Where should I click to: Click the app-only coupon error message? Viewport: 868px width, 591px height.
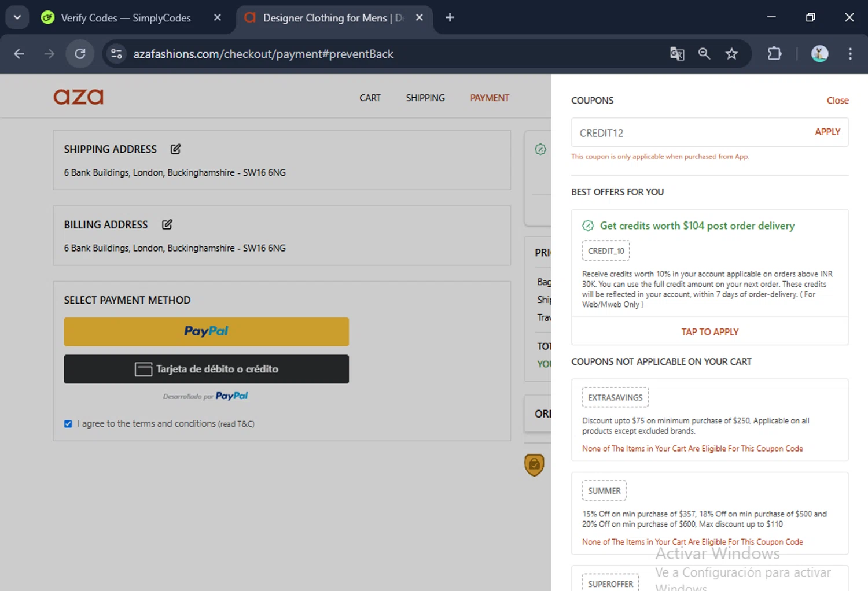coord(660,157)
